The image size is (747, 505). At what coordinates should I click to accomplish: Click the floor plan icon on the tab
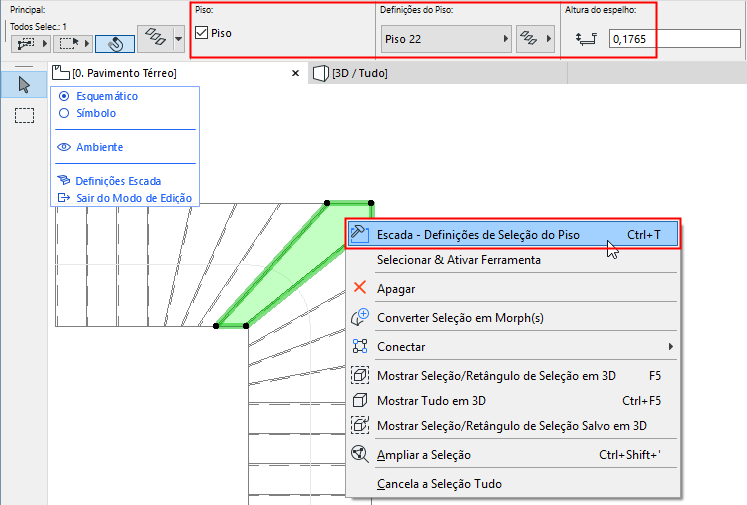pyautogui.click(x=61, y=73)
